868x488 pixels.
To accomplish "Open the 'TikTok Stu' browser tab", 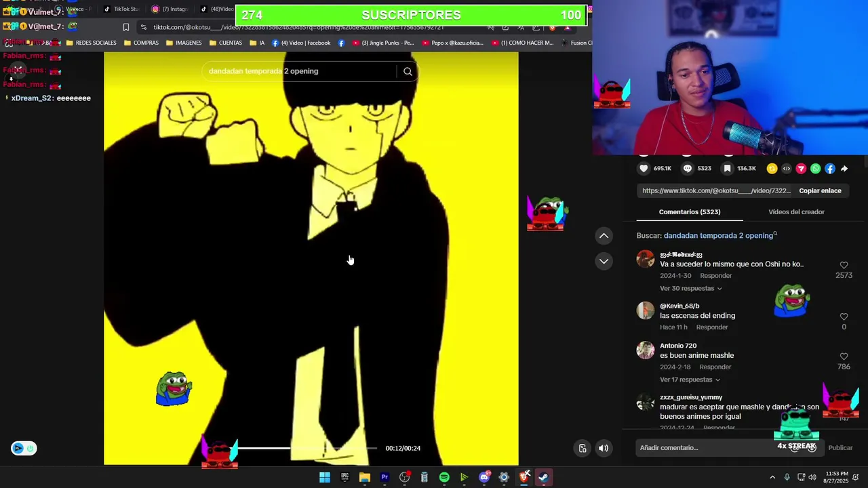I will (x=121, y=9).
